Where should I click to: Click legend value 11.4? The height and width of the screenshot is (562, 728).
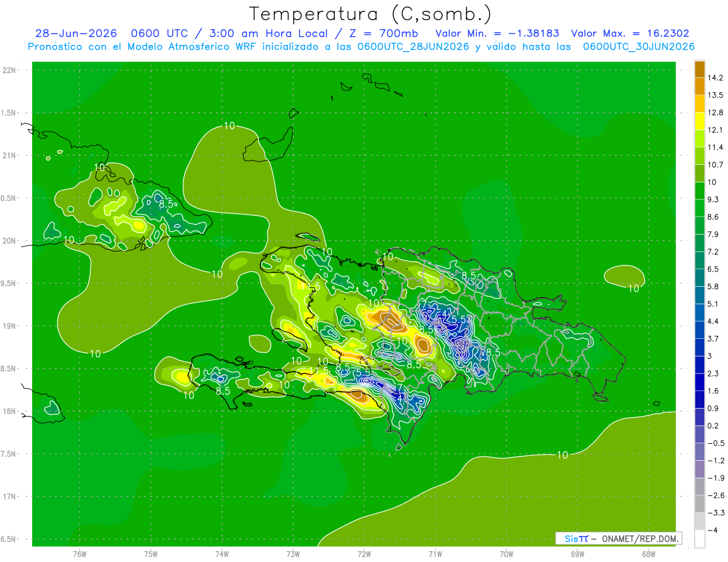click(715, 147)
